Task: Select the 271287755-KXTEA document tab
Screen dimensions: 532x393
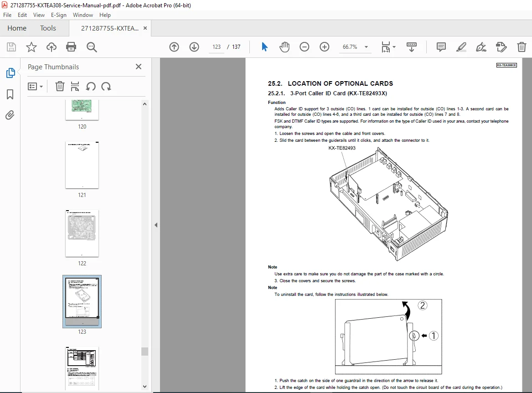Action: point(109,28)
